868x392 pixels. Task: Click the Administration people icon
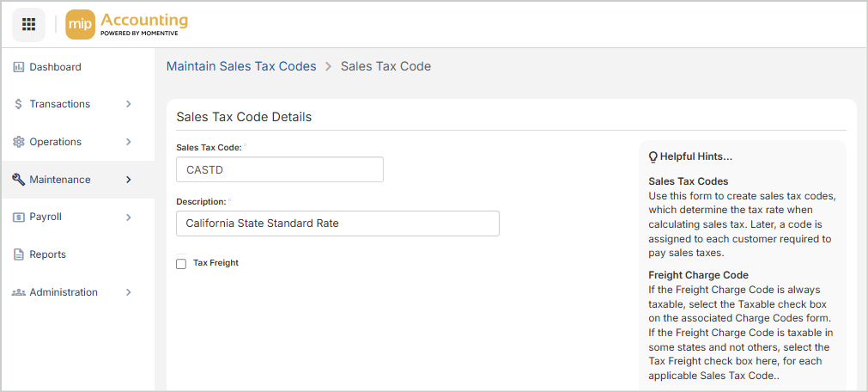click(18, 292)
